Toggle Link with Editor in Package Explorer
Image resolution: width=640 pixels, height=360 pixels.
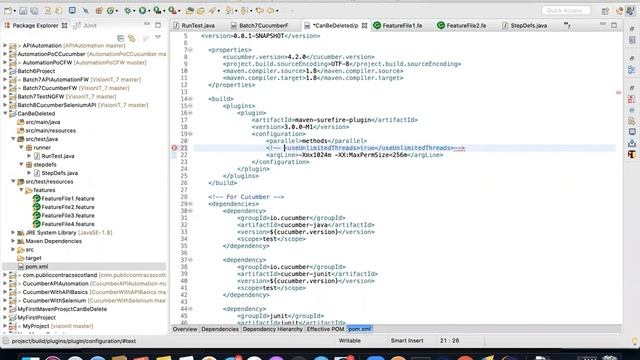(131, 38)
